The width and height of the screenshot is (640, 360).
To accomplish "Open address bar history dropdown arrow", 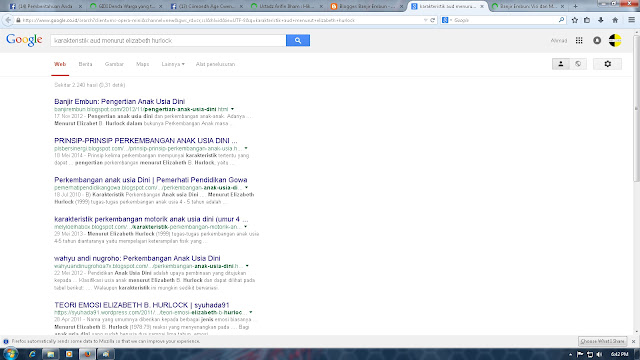I will 426,20.
